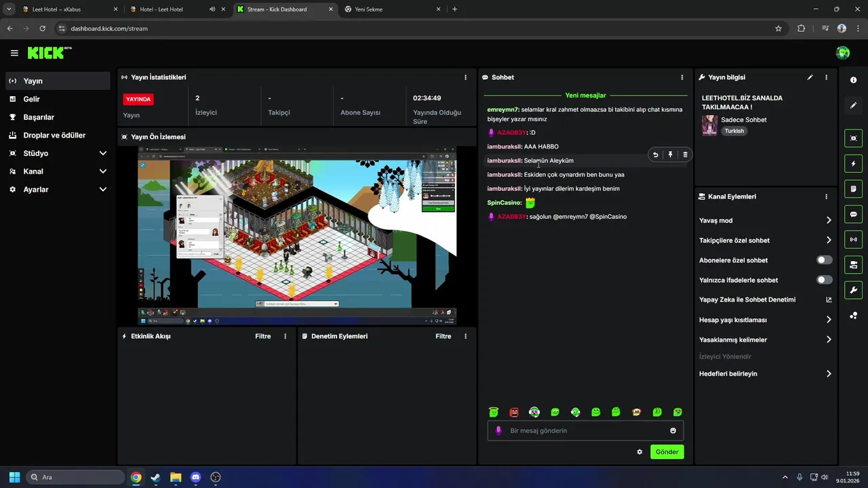This screenshot has height=488, width=868.
Task: Insert the headphones emote with pink glasses
Action: tap(534, 412)
